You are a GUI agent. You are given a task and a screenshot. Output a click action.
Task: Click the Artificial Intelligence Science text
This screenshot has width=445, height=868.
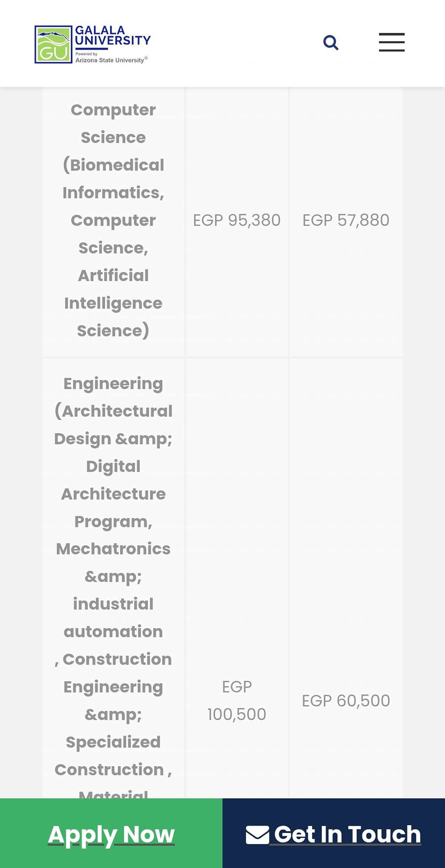pos(113,303)
